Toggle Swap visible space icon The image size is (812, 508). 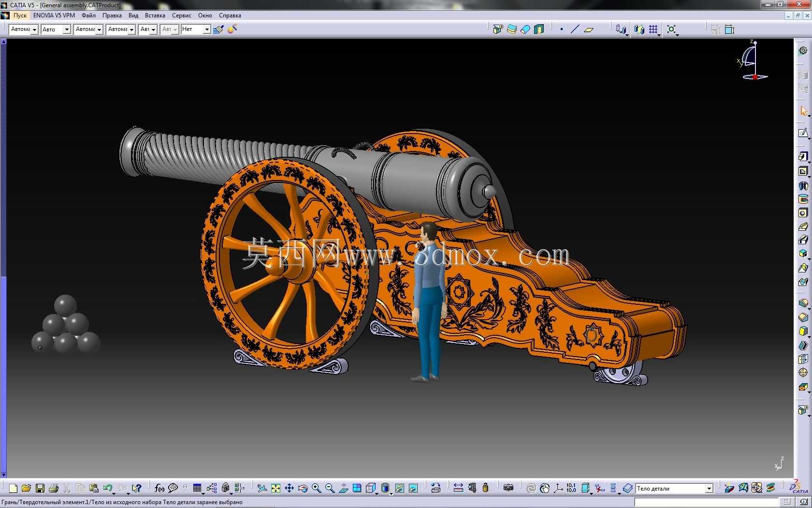click(x=413, y=488)
